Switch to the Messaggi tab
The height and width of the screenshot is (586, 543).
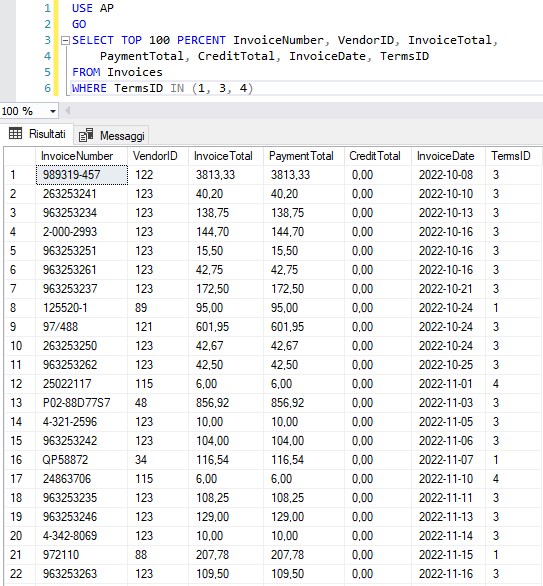coord(112,135)
